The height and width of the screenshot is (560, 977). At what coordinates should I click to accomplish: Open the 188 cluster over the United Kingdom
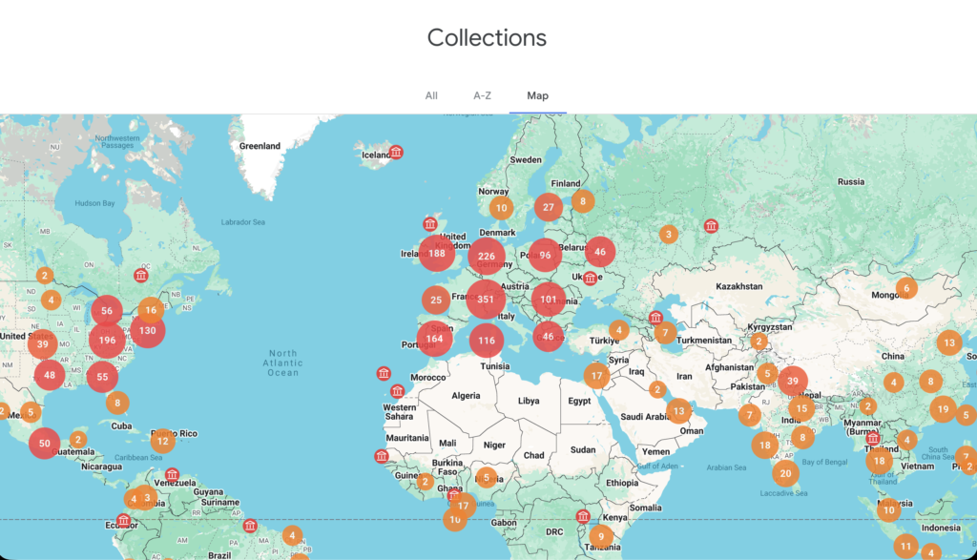coord(437,254)
